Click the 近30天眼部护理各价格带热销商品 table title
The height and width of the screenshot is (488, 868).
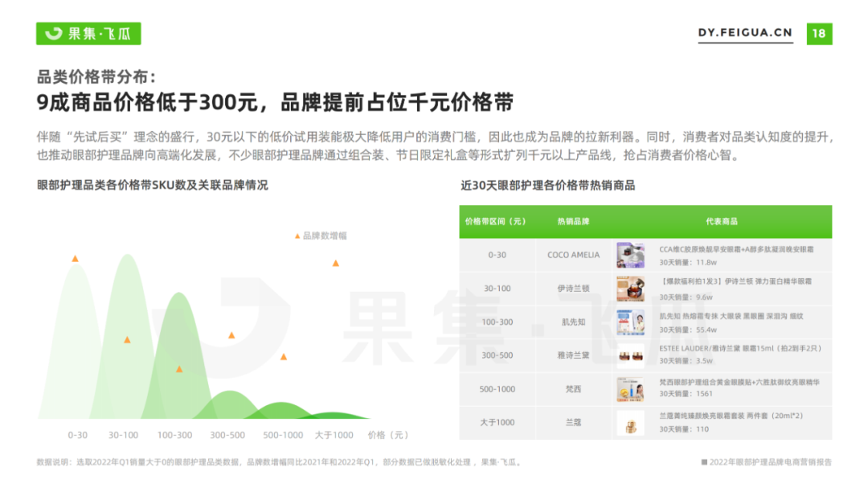[x=548, y=186]
